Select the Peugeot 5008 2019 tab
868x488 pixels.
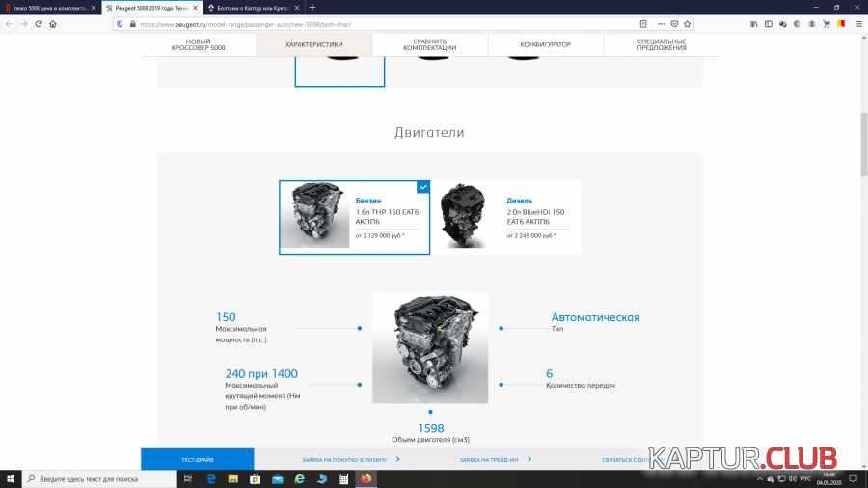pyautogui.click(x=152, y=8)
